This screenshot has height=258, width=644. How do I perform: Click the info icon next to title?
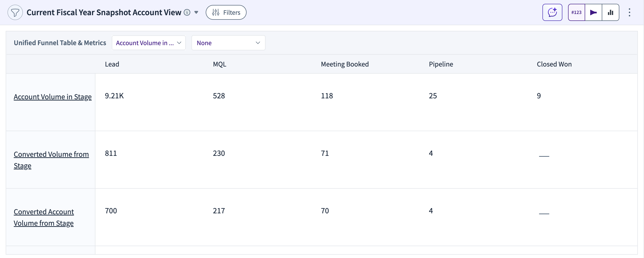tap(187, 12)
